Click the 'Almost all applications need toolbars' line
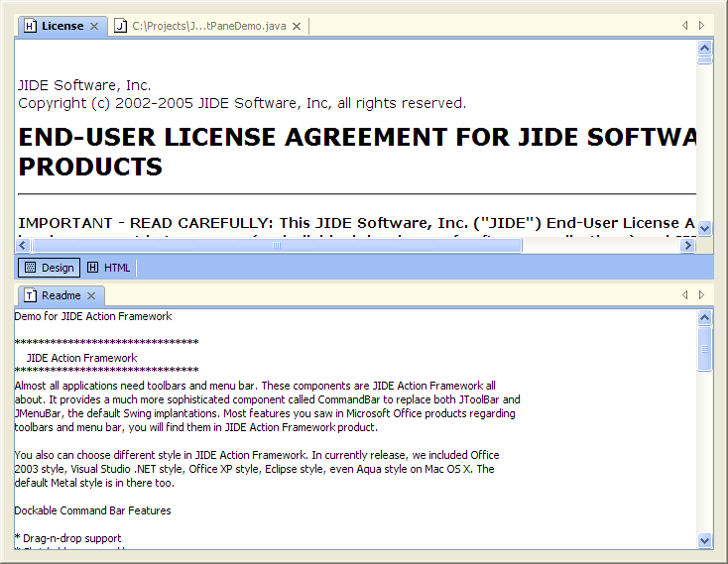 point(255,386)
